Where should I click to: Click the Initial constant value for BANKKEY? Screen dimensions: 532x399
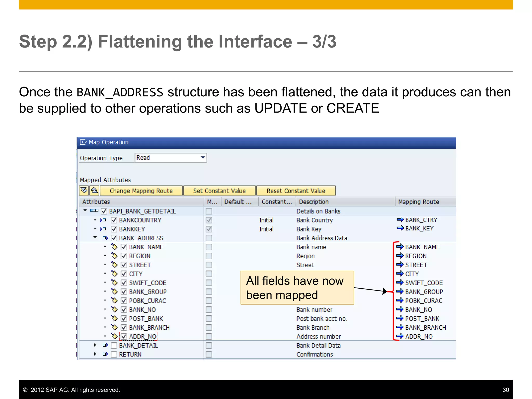266,229
